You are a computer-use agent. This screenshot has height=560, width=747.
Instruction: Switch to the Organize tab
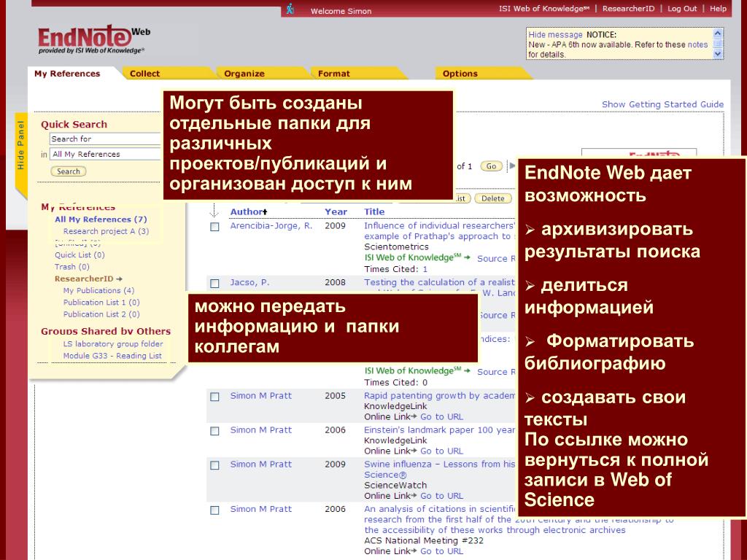(244, 74)
